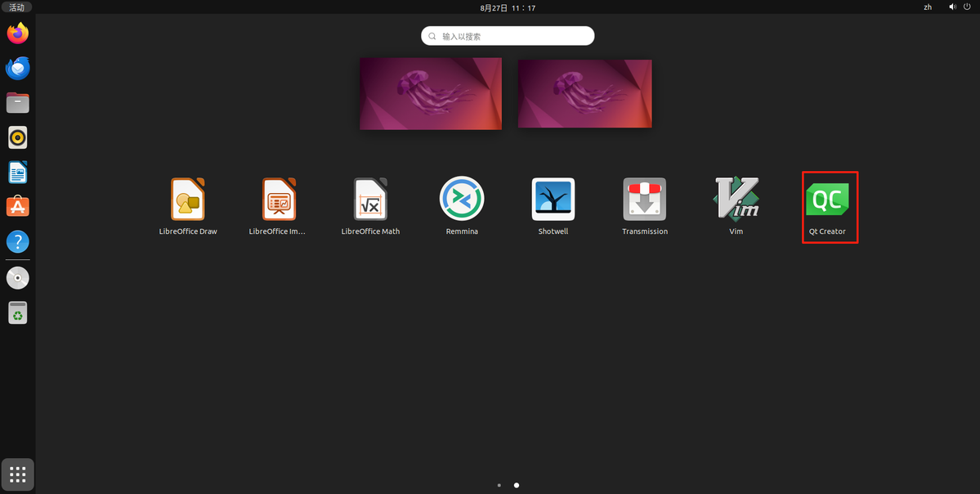Launch Thunderbird mail from the dock
Image resolution: width=980 pixels, height=494 pixels.
click(18, 69)
